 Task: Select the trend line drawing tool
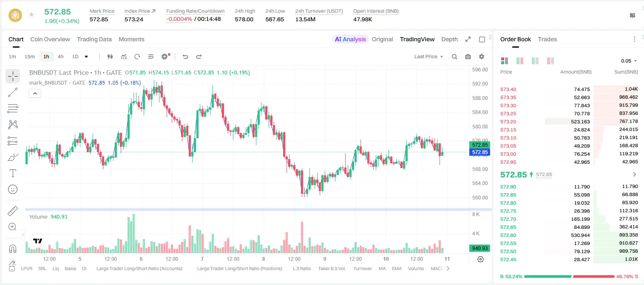pos(13,92)
